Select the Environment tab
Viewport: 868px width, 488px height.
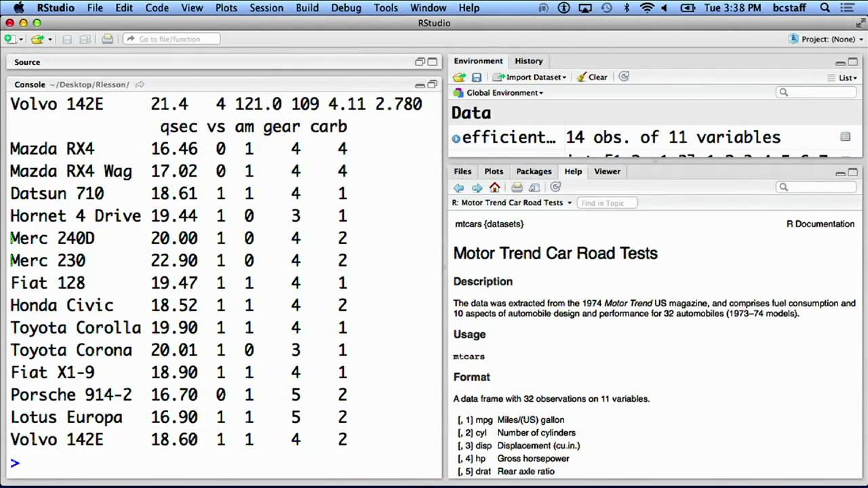click(x=478, y=61)
